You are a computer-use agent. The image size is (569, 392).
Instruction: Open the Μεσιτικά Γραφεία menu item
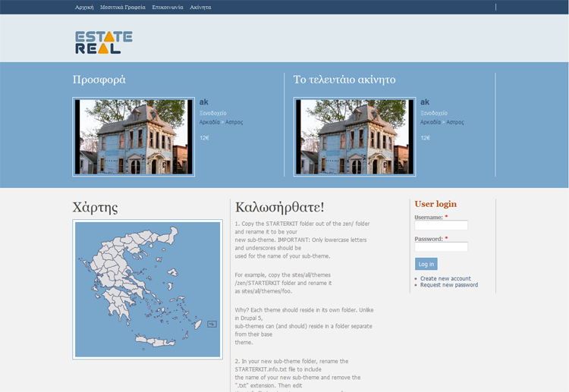click(122, 7)
